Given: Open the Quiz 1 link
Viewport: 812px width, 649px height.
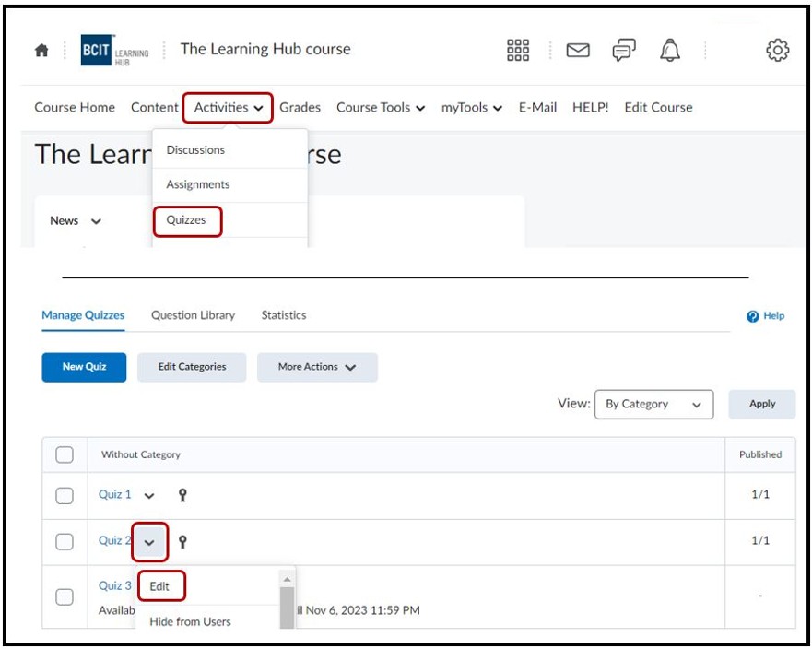Looking at the screenshot, I should (x=114, y=495).
